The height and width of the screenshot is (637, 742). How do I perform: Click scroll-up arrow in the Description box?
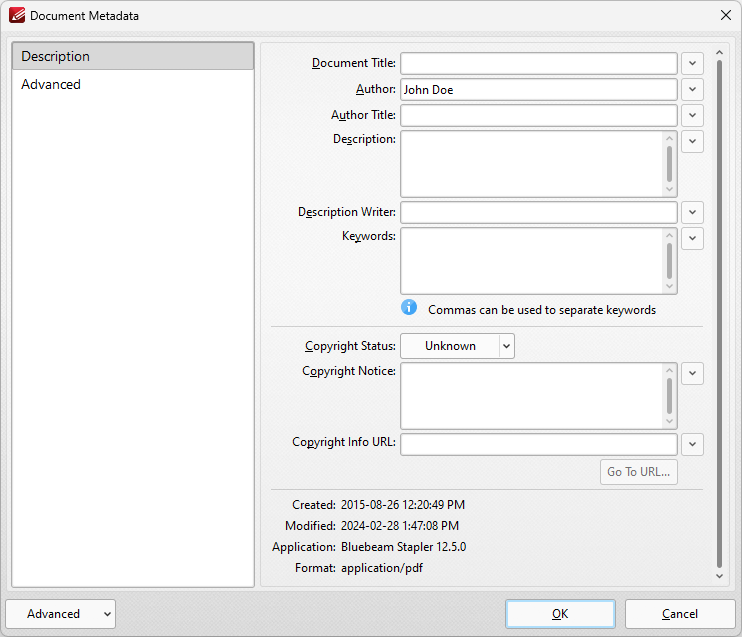pos(669,138)
